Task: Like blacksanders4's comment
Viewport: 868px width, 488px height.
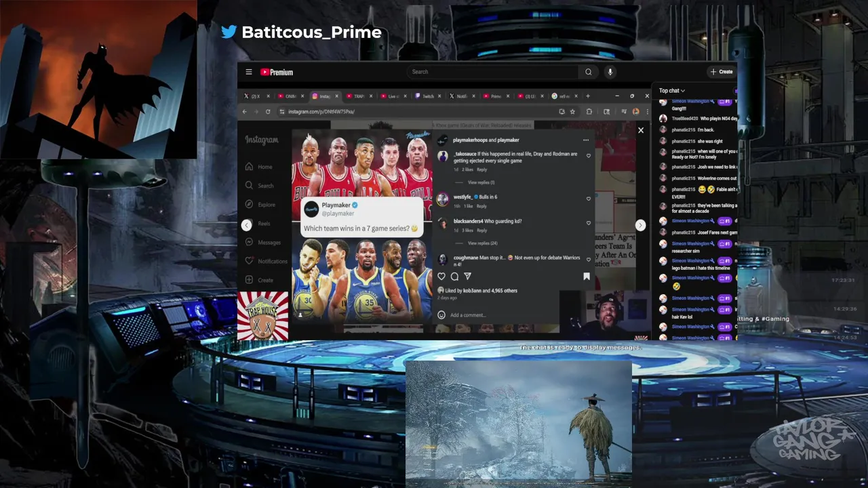Action: click(x=588, y=223)
